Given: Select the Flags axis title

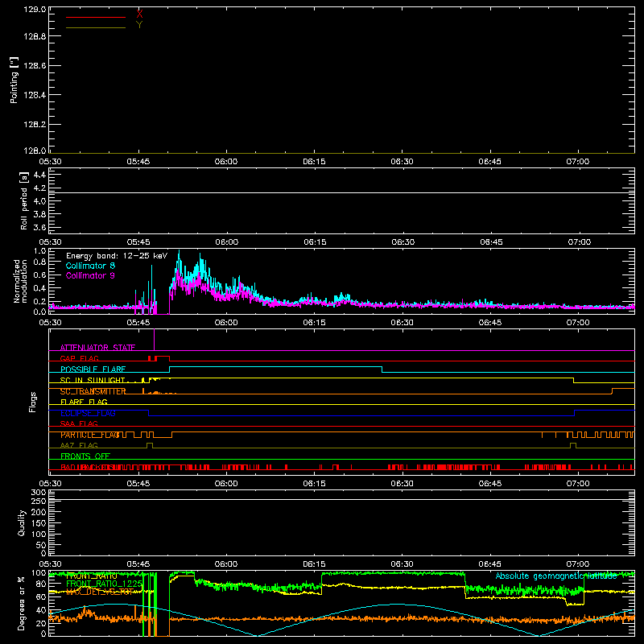Looking at the screenshot, I should 32,402.
